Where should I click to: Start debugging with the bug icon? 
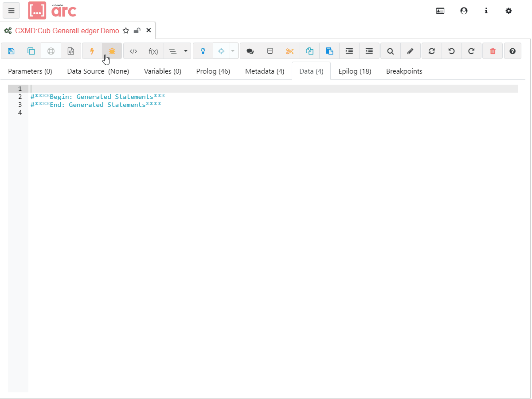point(112,51)
